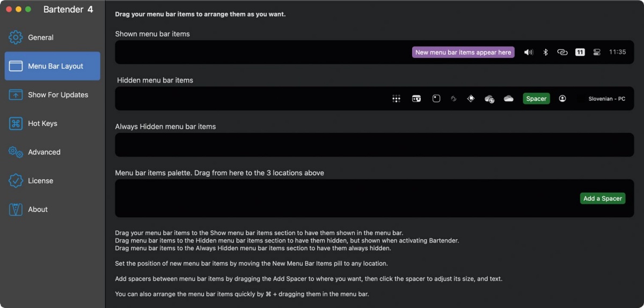Click the green Spacer item
The height and width of the screenshot is (308, 644).
click(536, 99)
